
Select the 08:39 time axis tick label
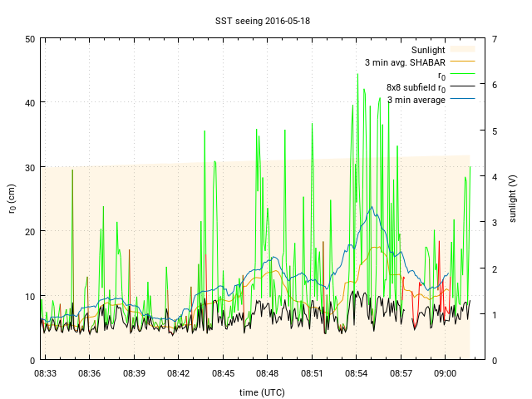(x=135, y=374)
